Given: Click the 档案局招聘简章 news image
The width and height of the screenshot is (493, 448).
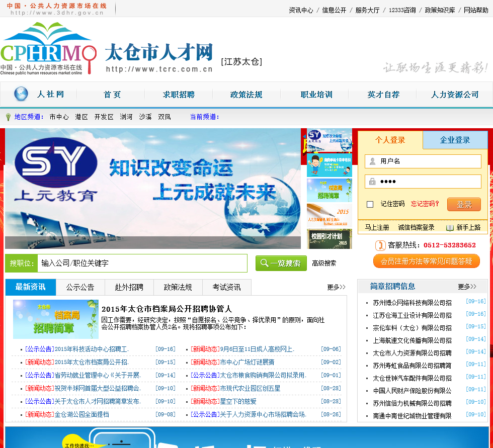Looking at the screenshot, I should point(56,319).
